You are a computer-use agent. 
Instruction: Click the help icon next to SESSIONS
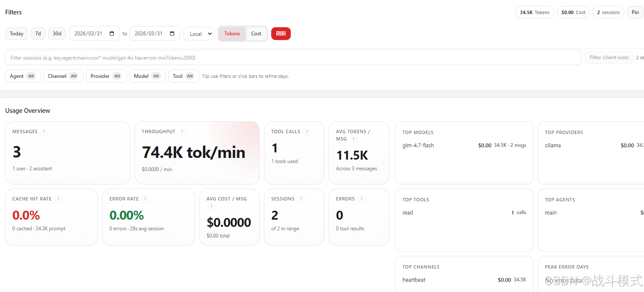click(301, 199)
